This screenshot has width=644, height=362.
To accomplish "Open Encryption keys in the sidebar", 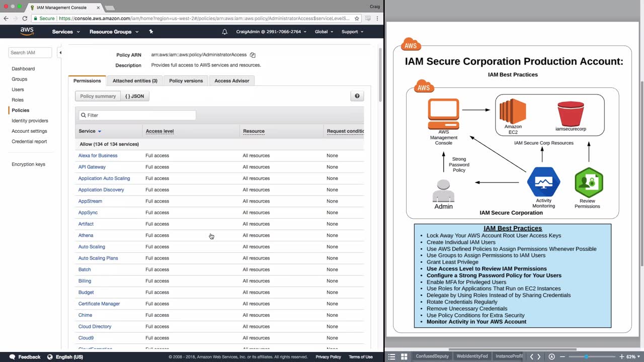I will coord(28,164).
